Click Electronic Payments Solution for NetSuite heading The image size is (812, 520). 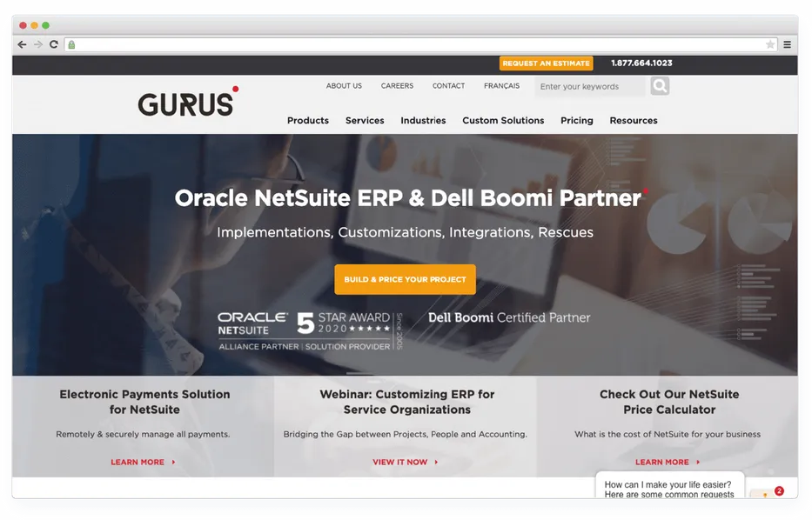pyautogui.click(x=144, y=402)
